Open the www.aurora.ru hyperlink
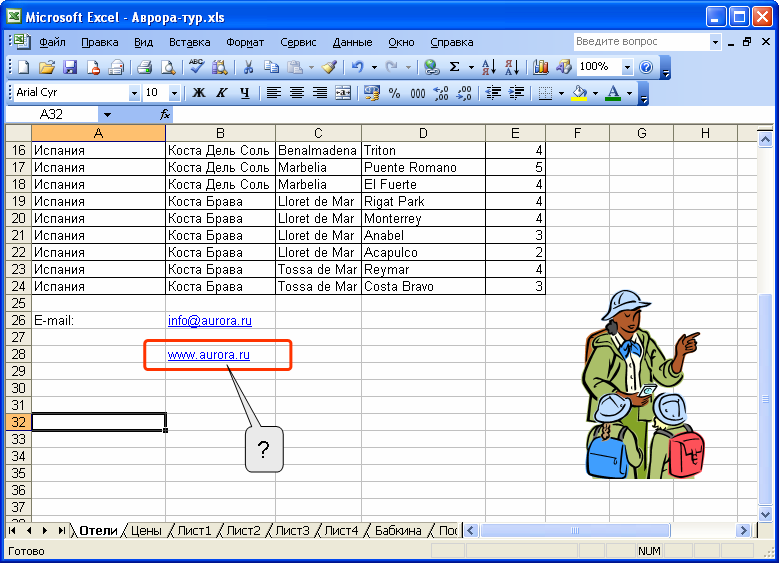The width and height of the screenshot is (779, 563). (209, 355)
